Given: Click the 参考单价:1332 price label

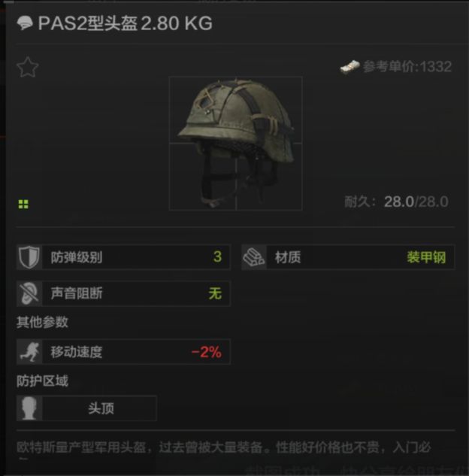Looking at the screenshot, I should point(407,66).
